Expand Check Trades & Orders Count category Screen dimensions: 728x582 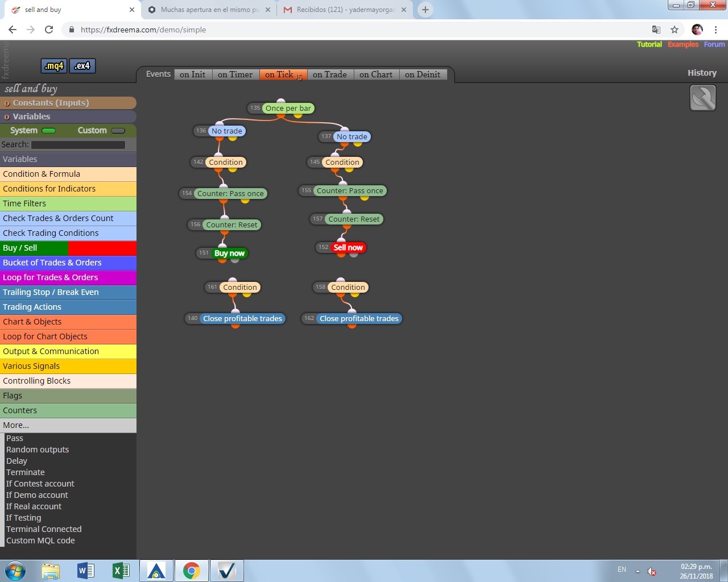pyautogui.click(x=68, y=218)
